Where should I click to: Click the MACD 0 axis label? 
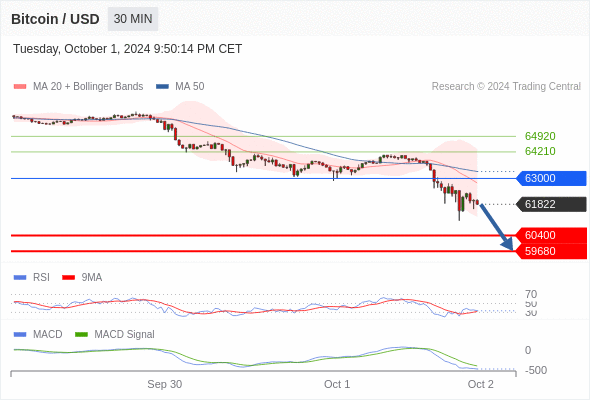528,350
